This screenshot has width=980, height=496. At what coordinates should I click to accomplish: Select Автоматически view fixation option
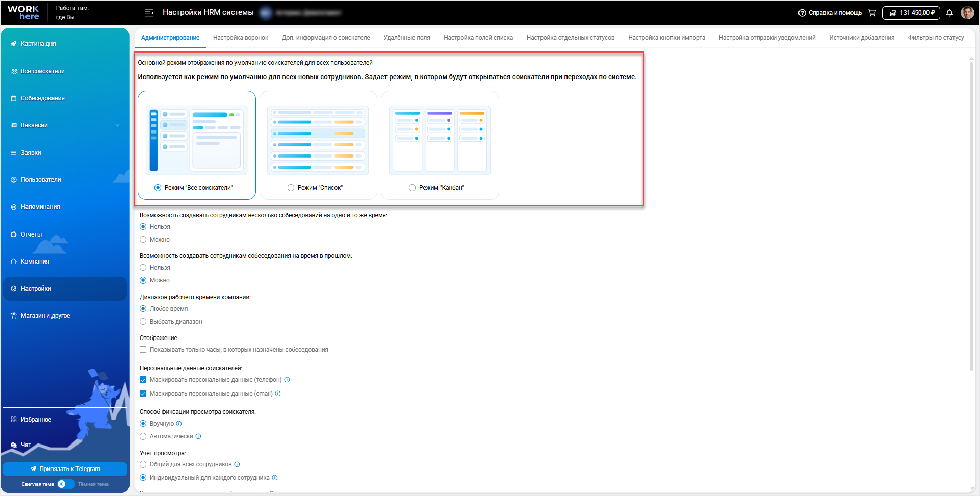coord(143,436)
